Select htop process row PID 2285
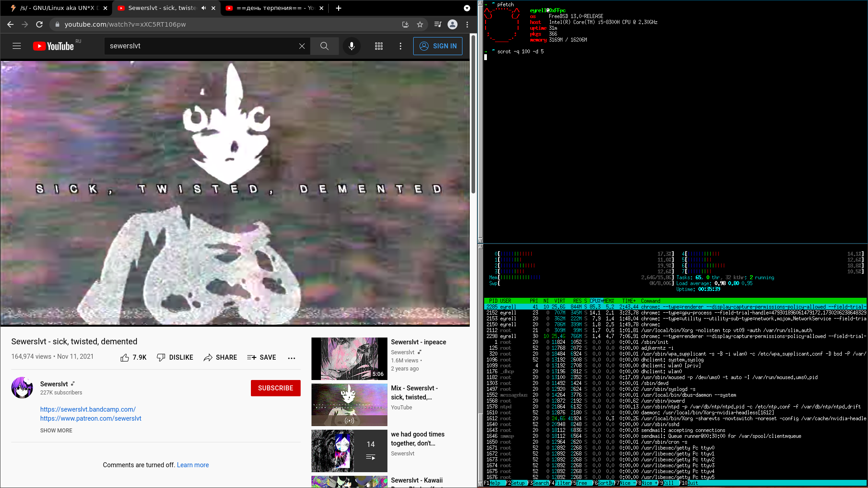 [x=675, y=307]
